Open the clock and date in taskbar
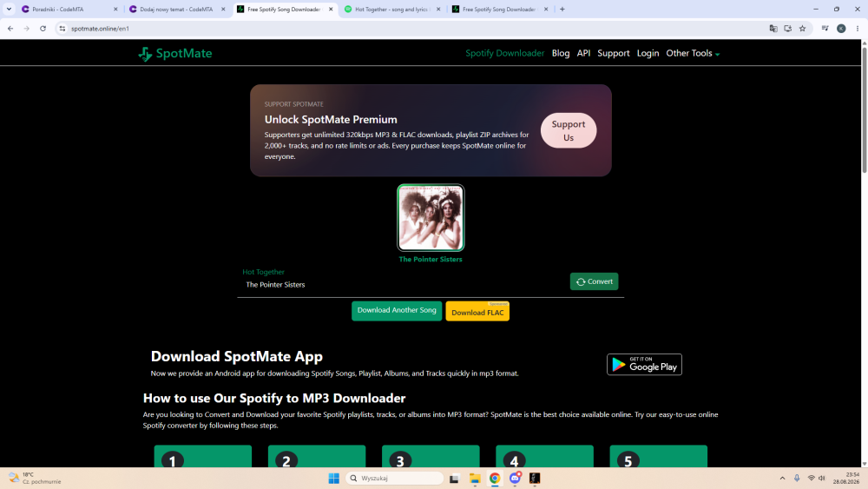 (x=846, y=479)
